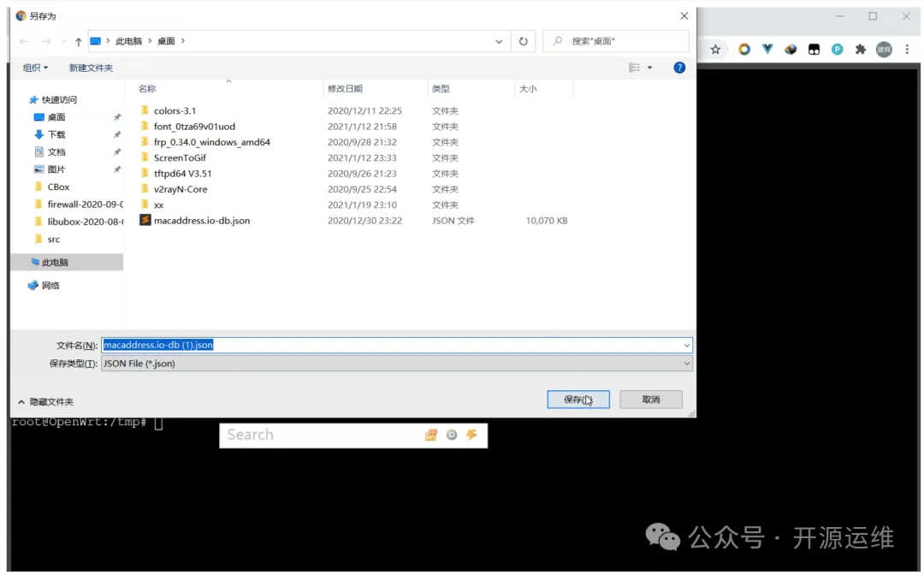
Task: Go up one folder with the up arrow
Action: tap(79, 41)
